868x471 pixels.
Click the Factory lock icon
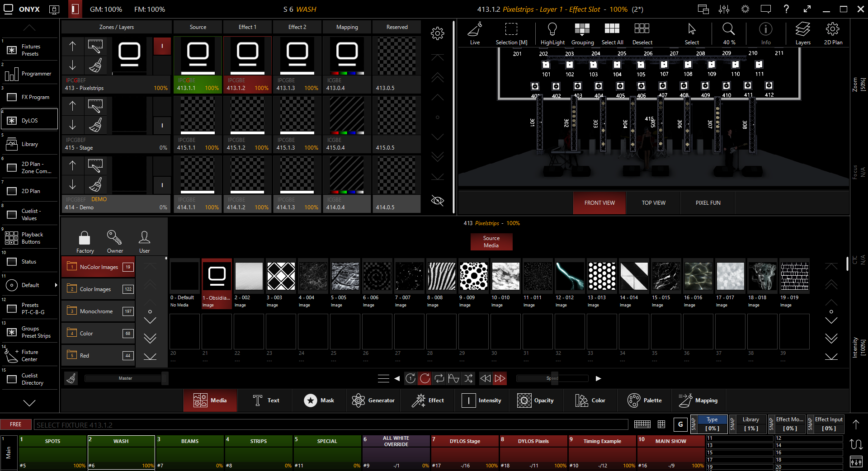85,238
